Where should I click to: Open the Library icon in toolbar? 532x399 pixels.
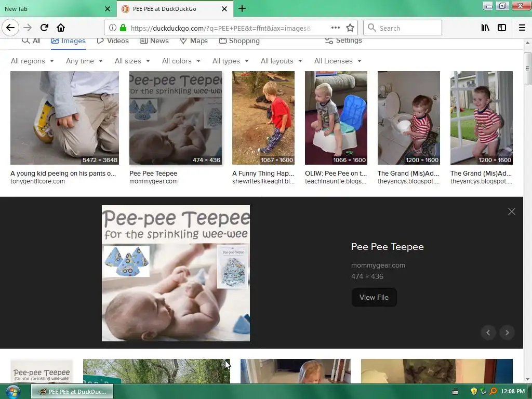(485, 28)
